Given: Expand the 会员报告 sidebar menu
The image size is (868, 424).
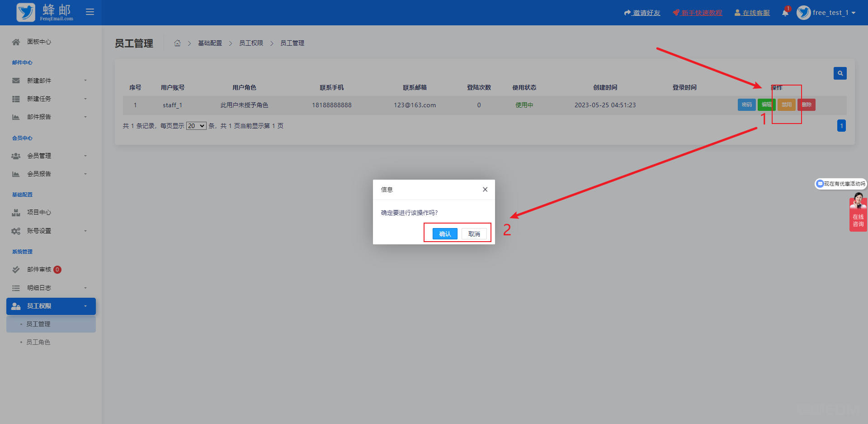Looking at the screenshot, I should (x=51, y=174).
